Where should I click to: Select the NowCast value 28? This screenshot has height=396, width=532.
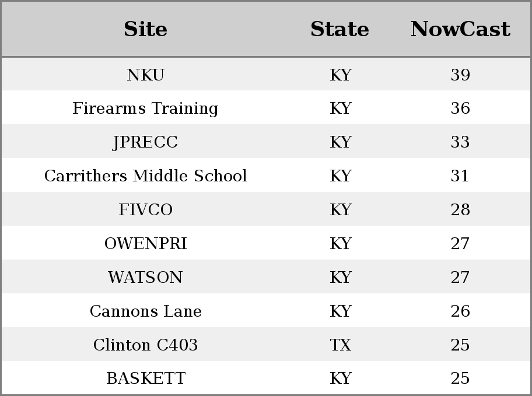pyautogui.click(x=460, y=209)
